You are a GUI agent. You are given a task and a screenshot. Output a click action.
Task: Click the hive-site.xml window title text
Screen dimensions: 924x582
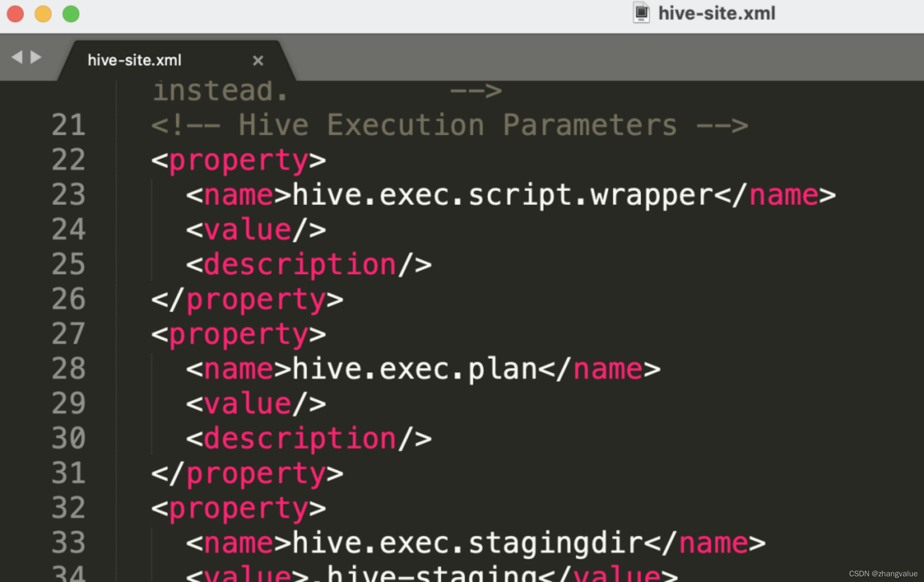pyautogui.click(x=717, y=13)
